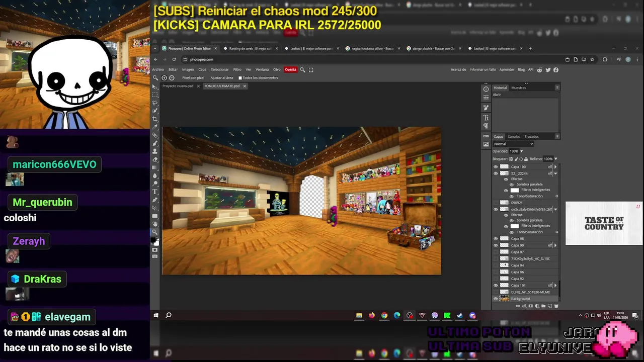Select the Gradient tool
Viewport: 644px width, 362px height.
155,167
